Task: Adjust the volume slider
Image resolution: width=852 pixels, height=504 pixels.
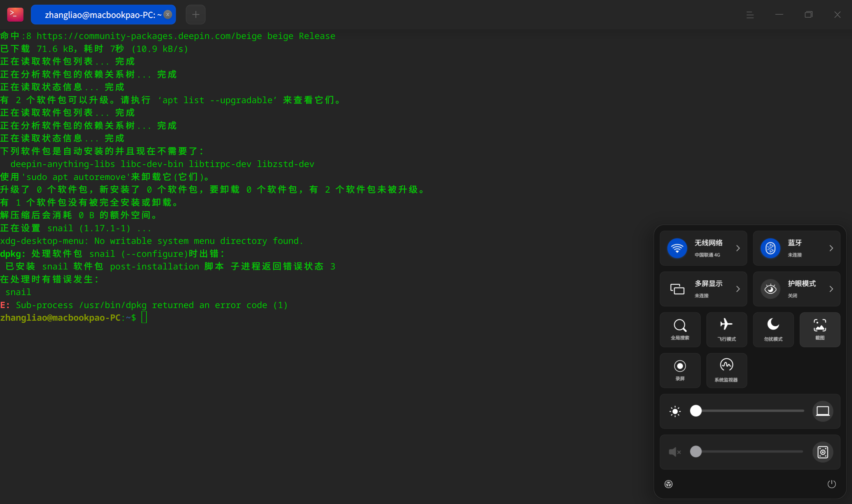Action: [747, 452]
